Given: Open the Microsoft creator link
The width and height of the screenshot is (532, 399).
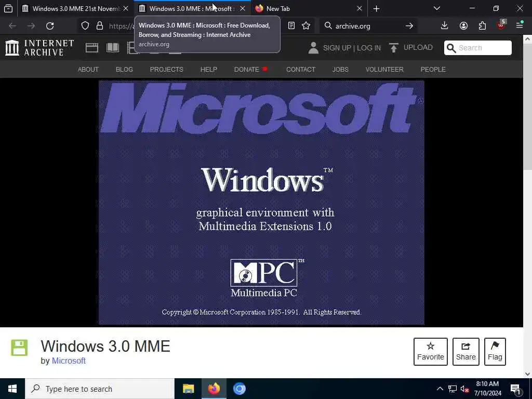Looking at the screenshot, I should point(69,361).
